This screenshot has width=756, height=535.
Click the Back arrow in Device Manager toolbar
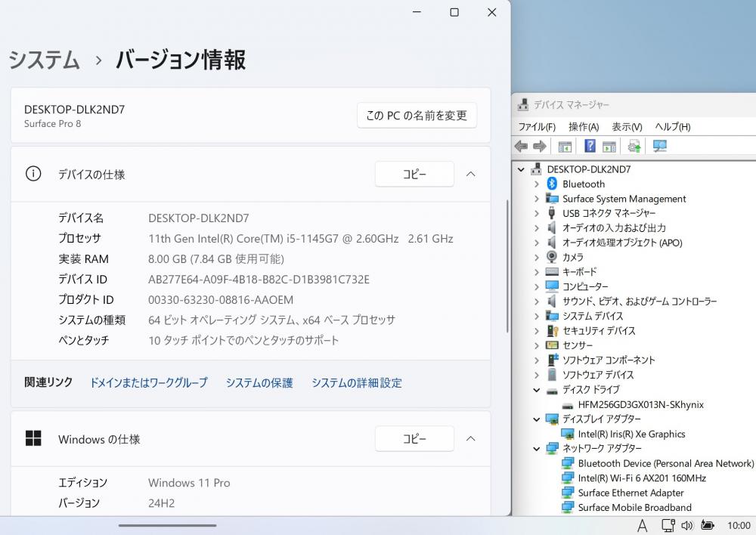click(x=521, y=146)
